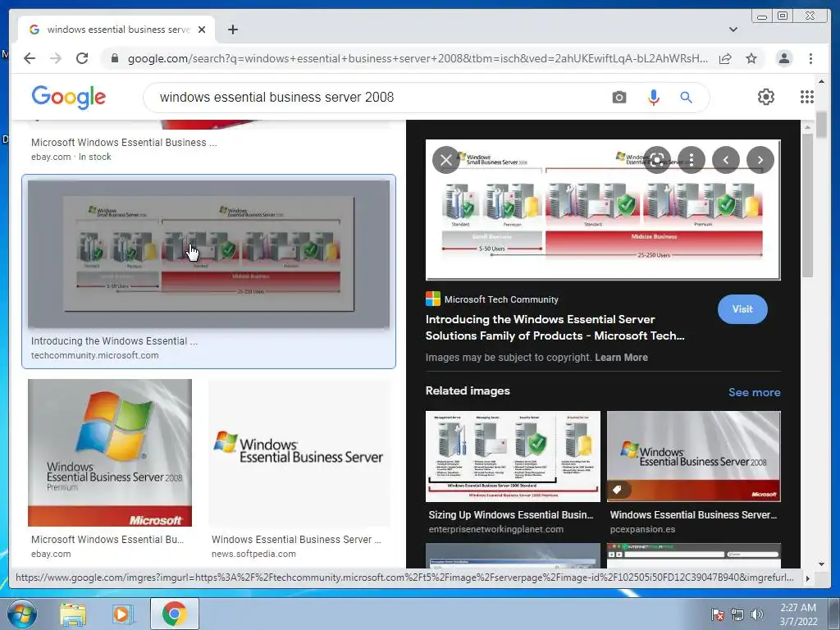The image size is (840, 630).
Task: Click the browser forward arrow
Action: 56,58
